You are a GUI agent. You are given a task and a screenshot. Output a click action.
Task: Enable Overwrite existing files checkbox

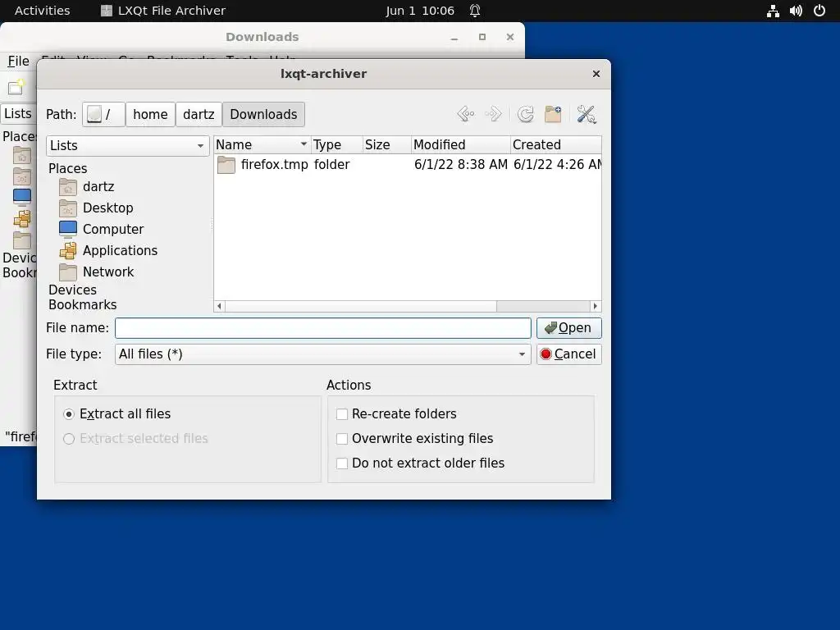tap(342, 439)
